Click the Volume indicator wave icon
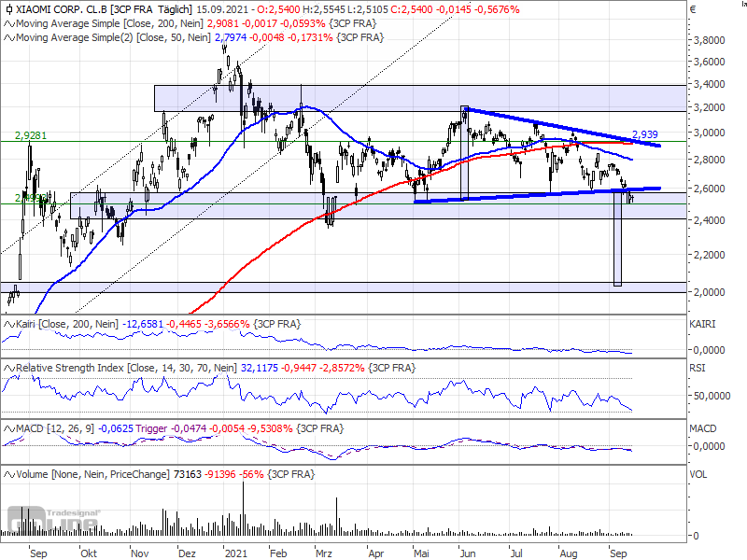The height and width of the screenshot is (560, 747). click(x=7, y=475)
